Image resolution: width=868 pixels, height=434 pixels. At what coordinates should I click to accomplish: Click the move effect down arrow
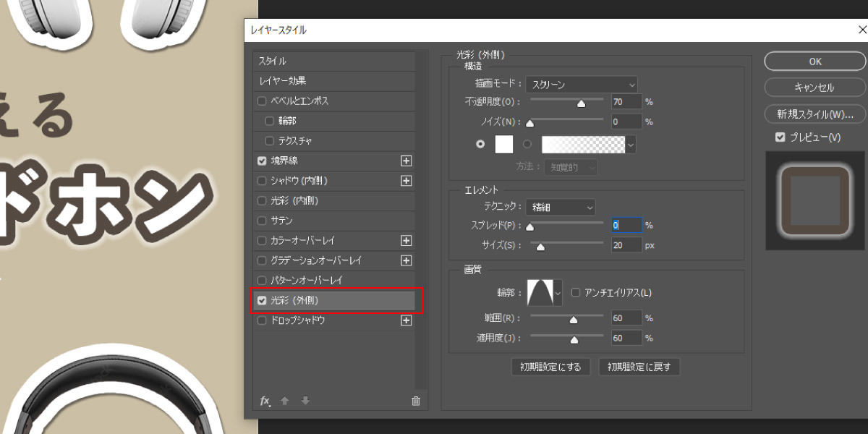pos(305,401)
